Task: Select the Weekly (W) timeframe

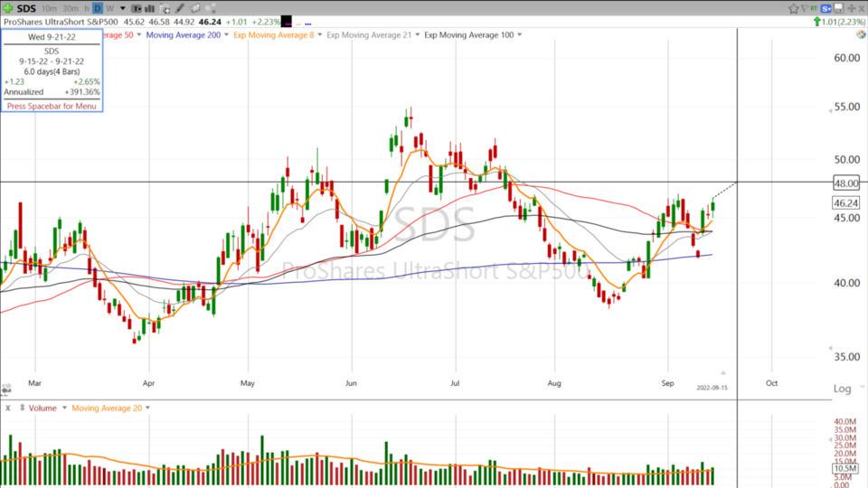Action: coord(109,8)
